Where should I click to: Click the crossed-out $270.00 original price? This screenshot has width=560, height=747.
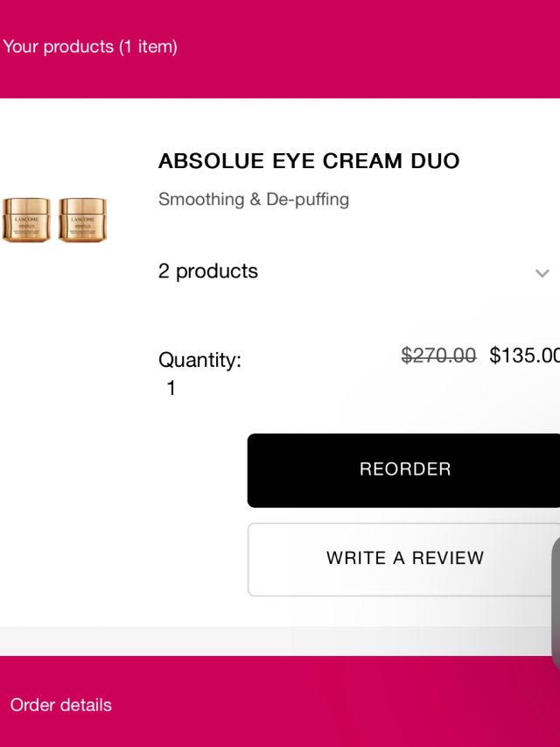coord(438,356)
